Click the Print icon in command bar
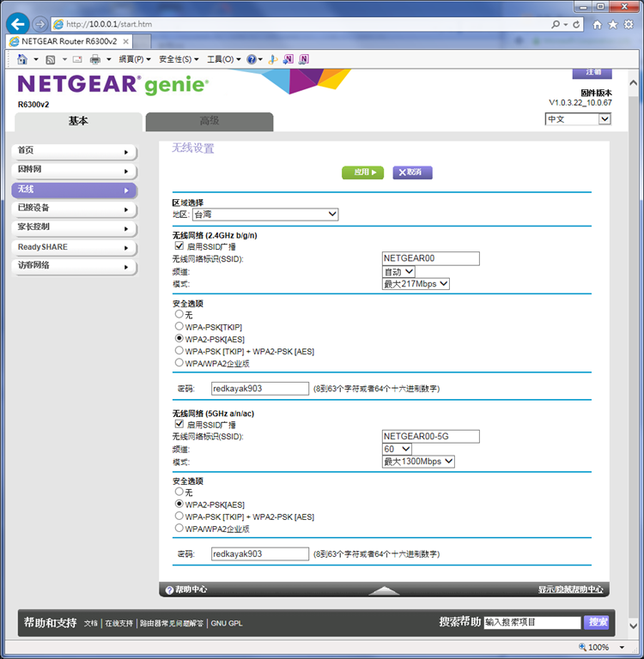Screen dimensions: 644x659 [x=95, y=59]
